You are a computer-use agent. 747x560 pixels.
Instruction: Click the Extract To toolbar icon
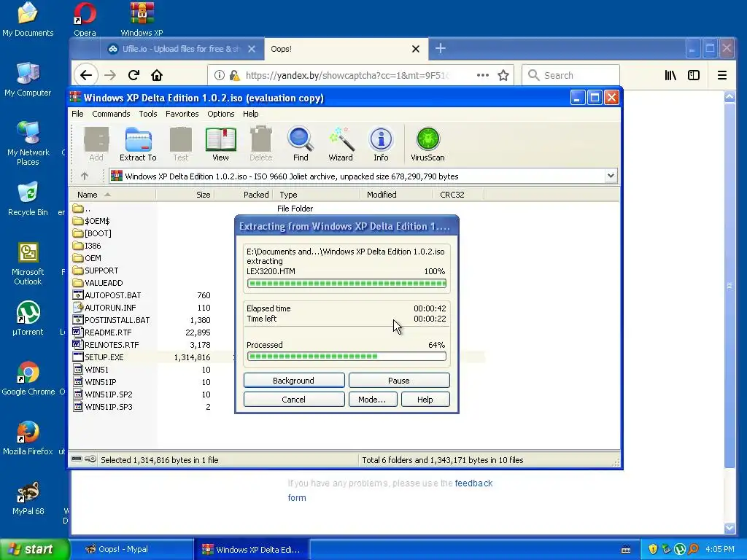(x=138, y=144)
